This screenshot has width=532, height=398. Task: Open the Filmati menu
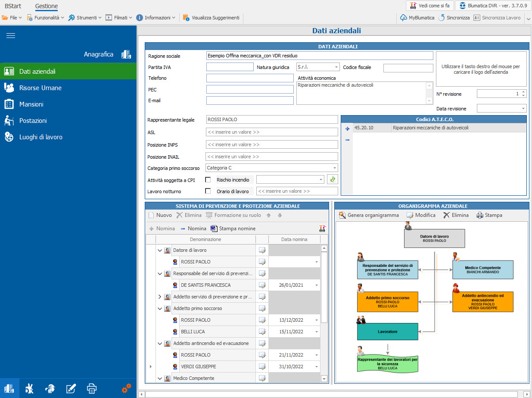119,18
